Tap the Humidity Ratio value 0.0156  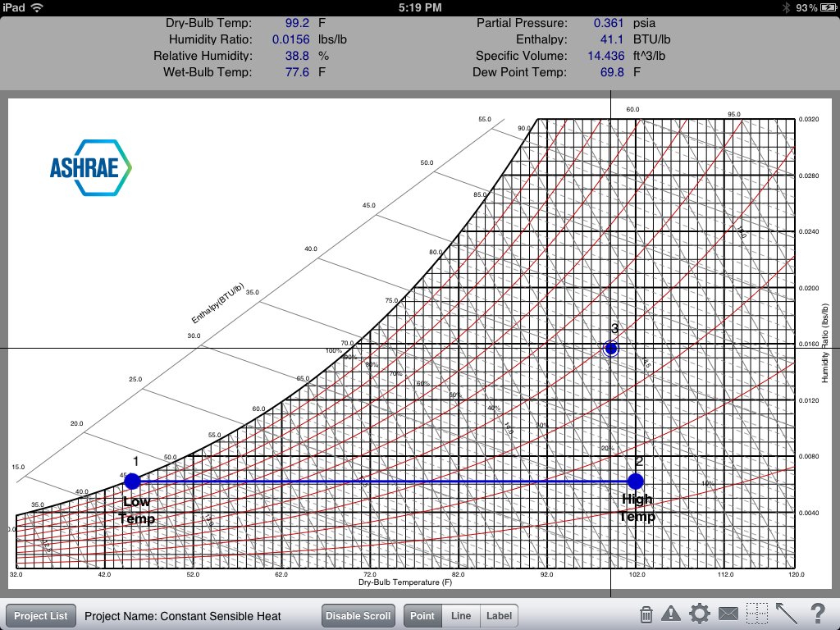[290, 39]
